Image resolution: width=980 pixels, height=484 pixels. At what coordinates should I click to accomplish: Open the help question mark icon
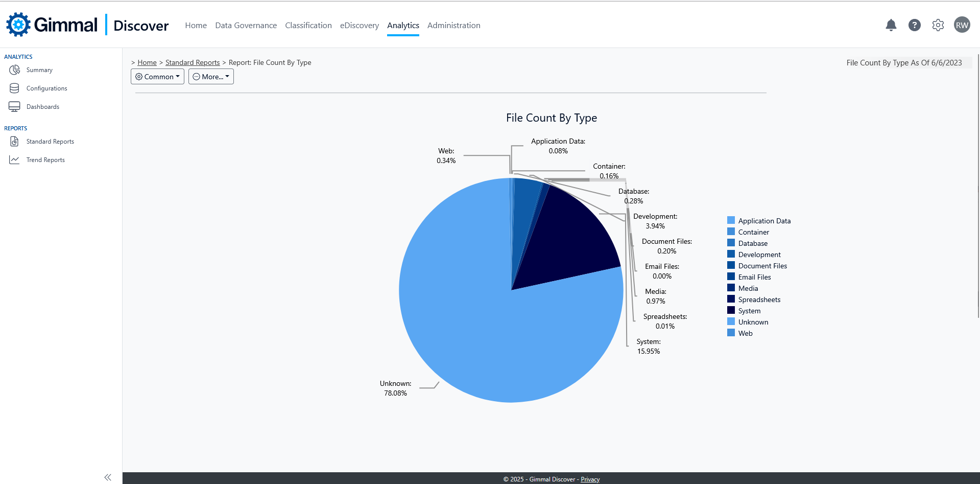(914, 25)
